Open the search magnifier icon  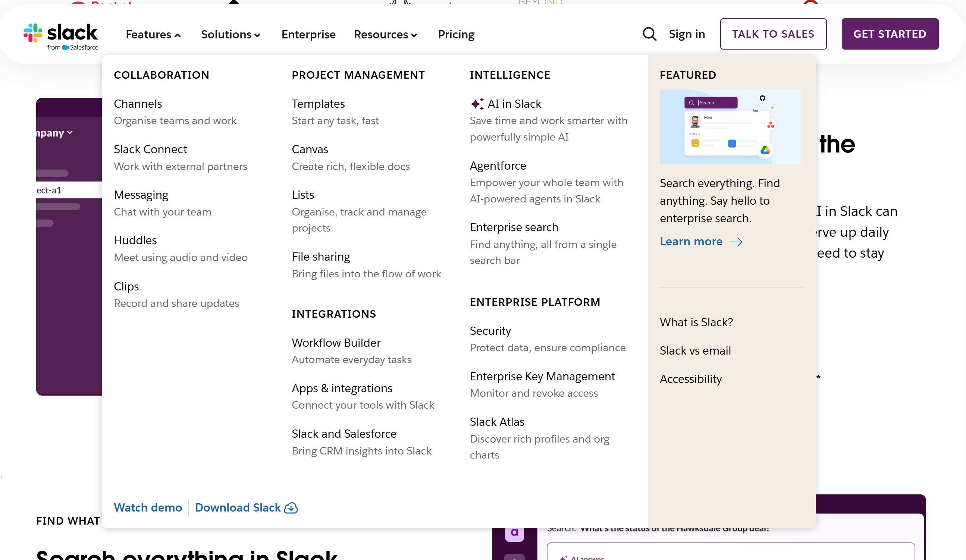click(x=649, y=34)
